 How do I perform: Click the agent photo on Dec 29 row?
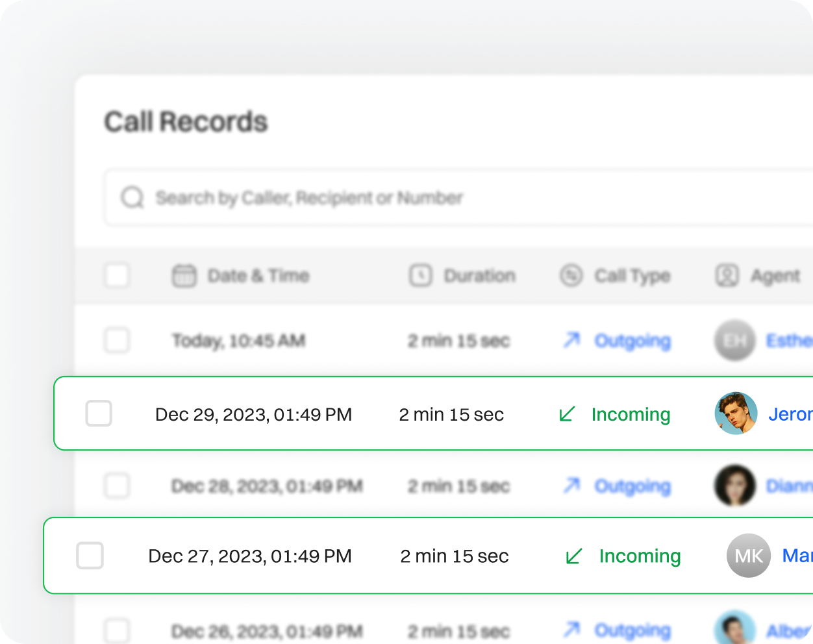click(x=736, y=414)
